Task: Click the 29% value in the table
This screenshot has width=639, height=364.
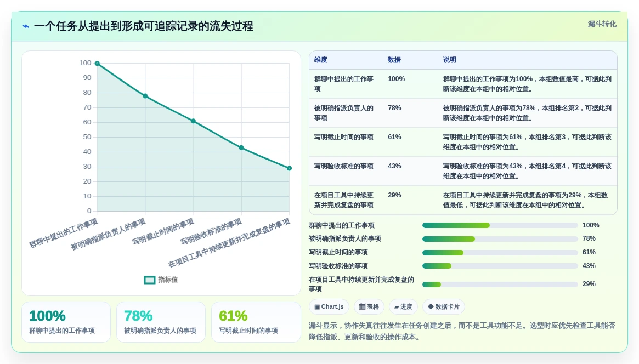Action: click(x=394, y=196)
